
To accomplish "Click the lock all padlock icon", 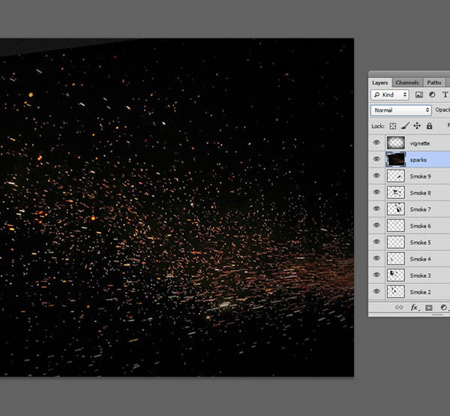I will 429,126.
